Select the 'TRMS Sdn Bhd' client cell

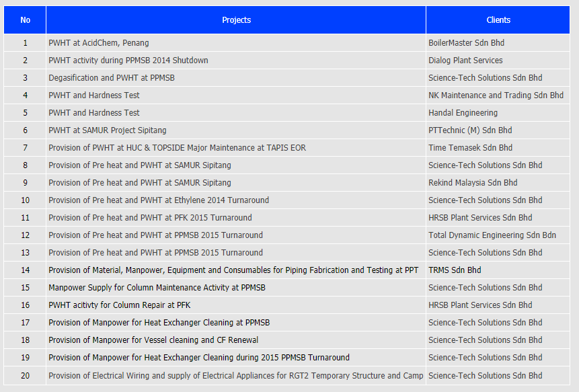click(455, 270)
